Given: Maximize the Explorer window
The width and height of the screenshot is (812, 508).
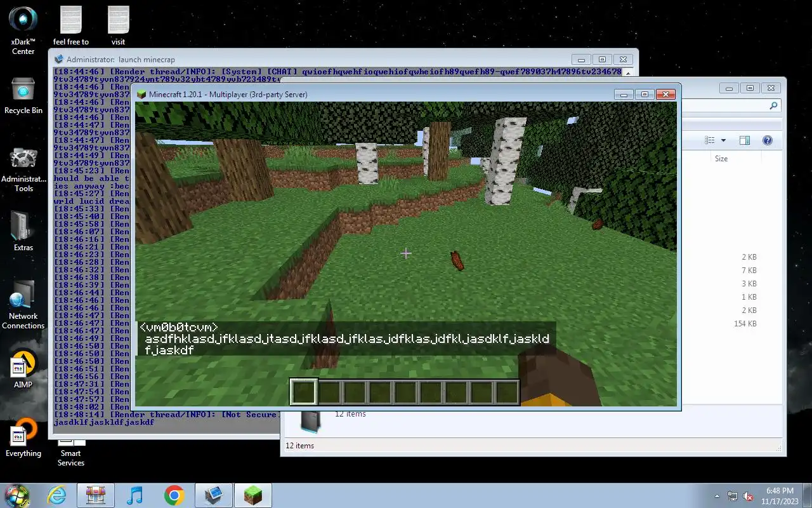Looking at the screenshot, I should 750,88.
